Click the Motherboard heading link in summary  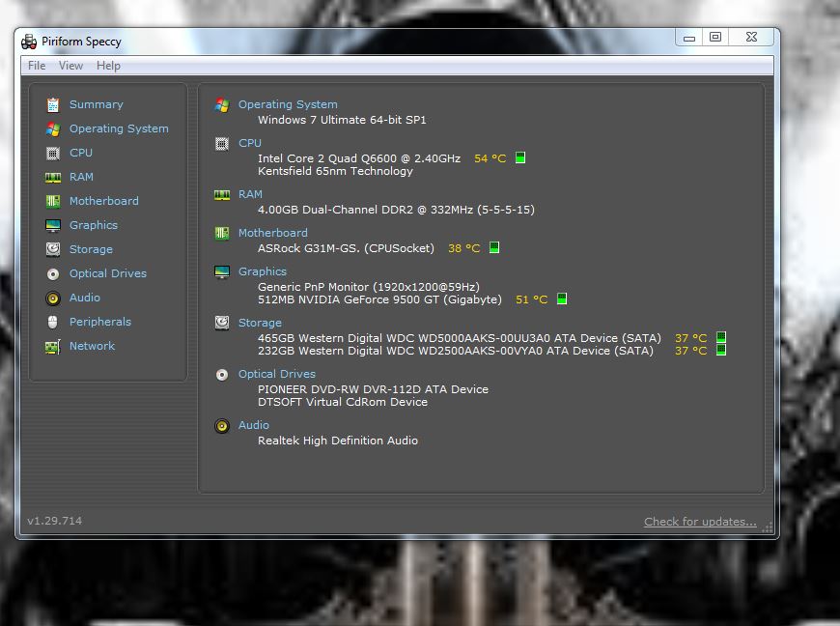tap(272, 233)
